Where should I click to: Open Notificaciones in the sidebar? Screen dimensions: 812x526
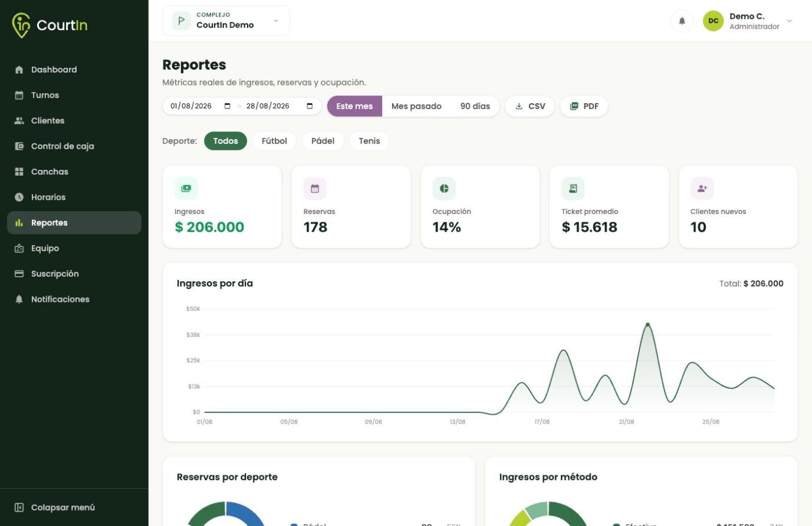coord(74,300)
